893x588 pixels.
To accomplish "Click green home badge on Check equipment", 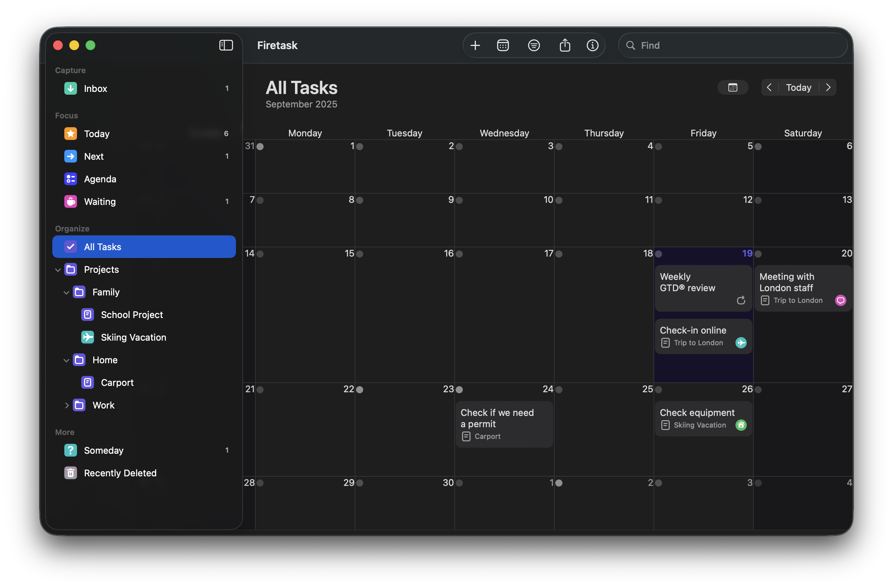I will click(x=741, y=425).
